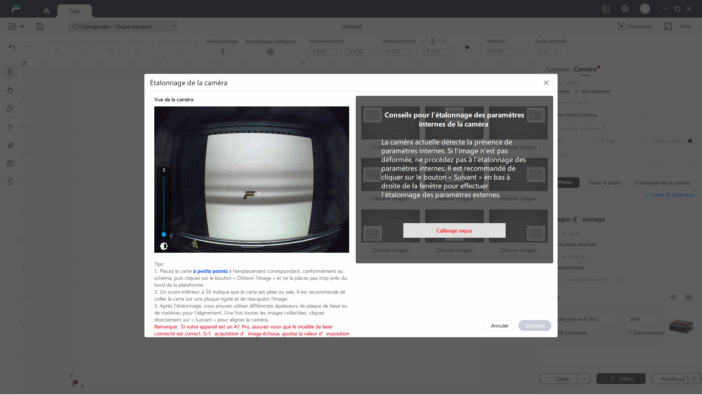This screenshot has width=702, height=395.
Task: Click the Tracer la photo button
Action: [x=604, y=183]
